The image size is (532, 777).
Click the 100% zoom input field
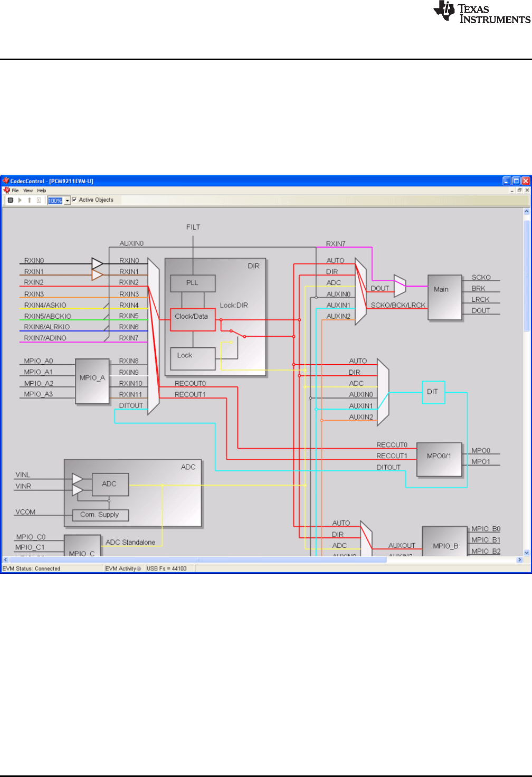(x=55, y=201)
